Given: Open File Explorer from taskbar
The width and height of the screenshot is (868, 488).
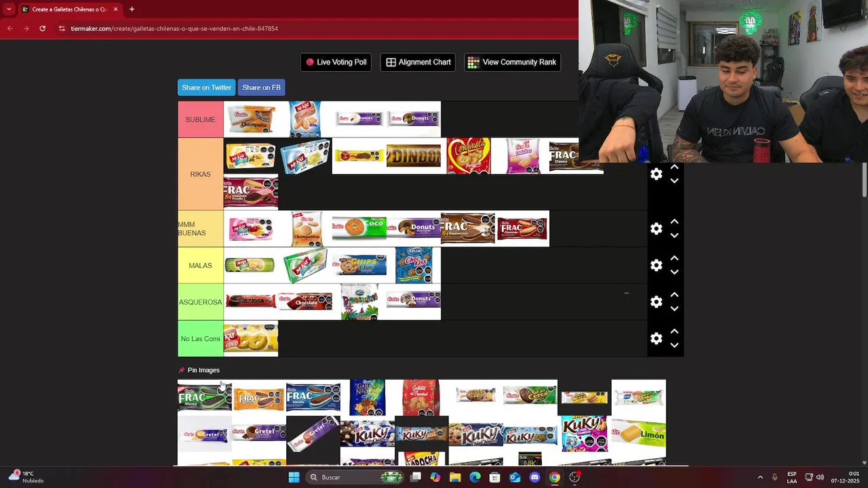Looking at the screenshot, I should tap(455, 477).
